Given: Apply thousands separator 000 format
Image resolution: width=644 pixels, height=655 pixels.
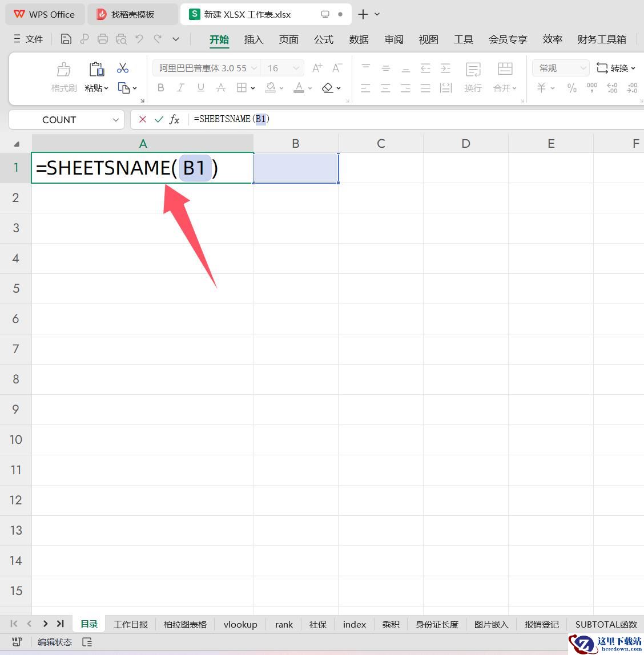Looking at the screenshot, I should pos(592,88).
